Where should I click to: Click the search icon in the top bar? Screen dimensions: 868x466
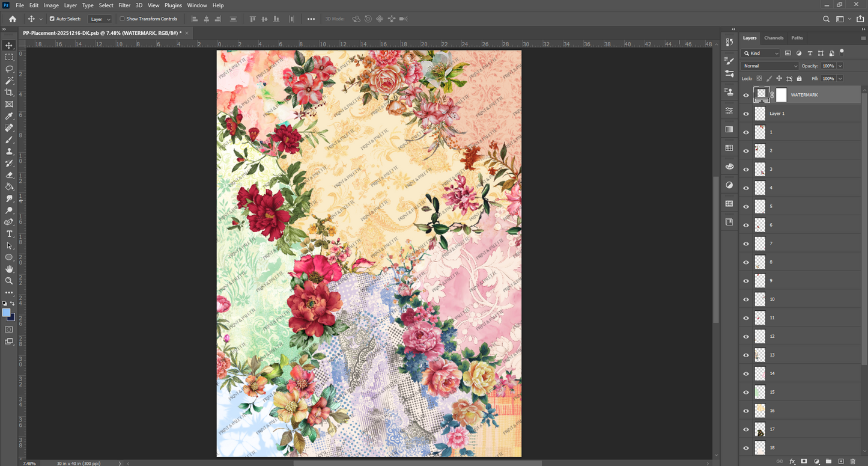(826, 19)
